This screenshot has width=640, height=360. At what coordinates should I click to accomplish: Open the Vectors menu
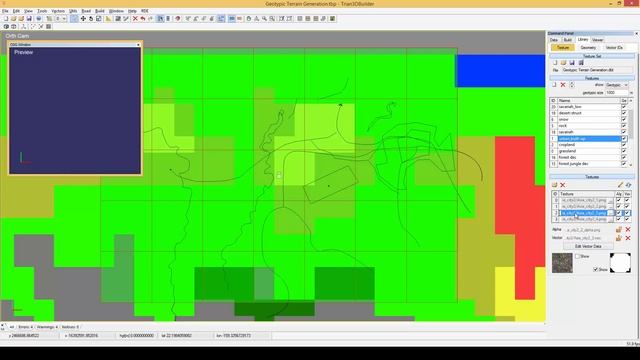tap(58, 11)
